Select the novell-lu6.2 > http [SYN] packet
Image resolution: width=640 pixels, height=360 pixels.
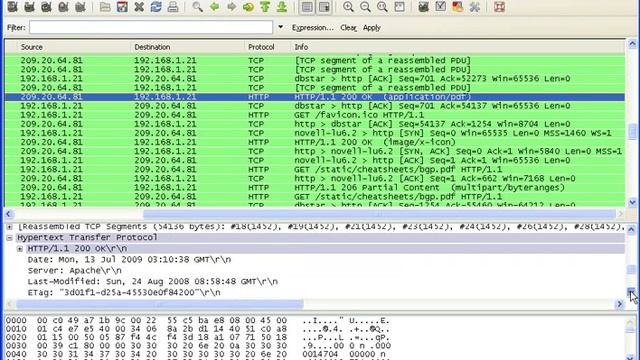315,133
